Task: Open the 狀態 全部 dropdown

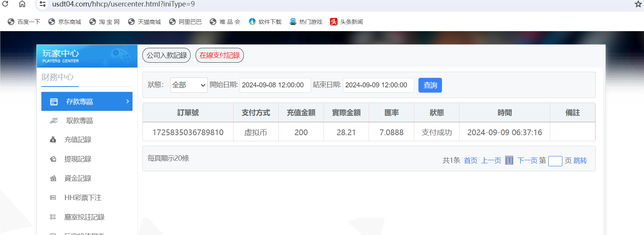Action: click(x=189, y=85)
